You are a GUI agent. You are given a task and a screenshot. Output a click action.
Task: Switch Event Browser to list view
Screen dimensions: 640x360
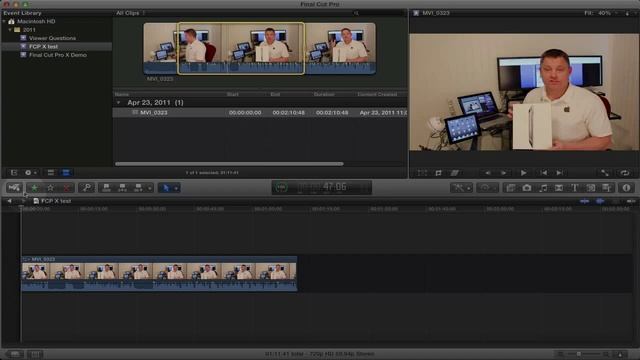pyautogui.click(x=66, y=173)
